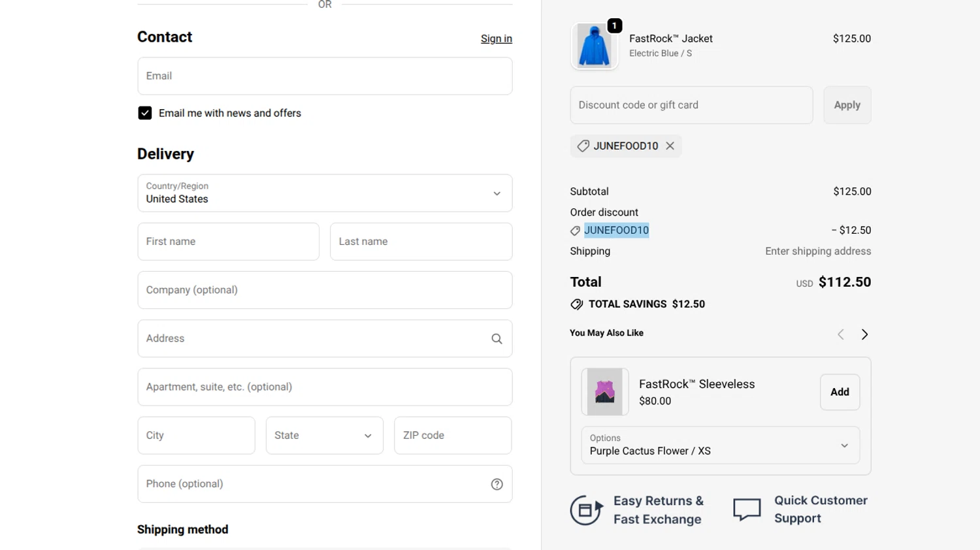Click the tag icon in JUNEFOOD10 chip

click(x=583, y=146)
